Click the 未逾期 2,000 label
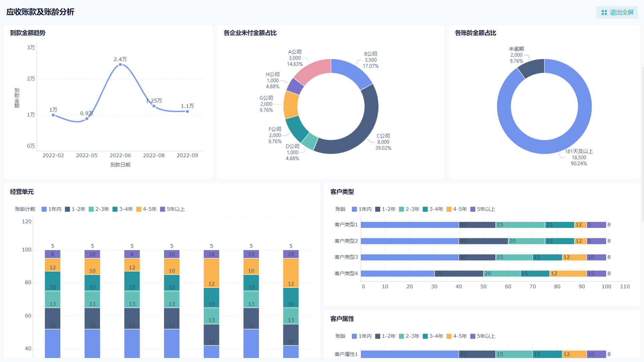The width and height of the screenshot is (644, 362). tap(517, 55)
